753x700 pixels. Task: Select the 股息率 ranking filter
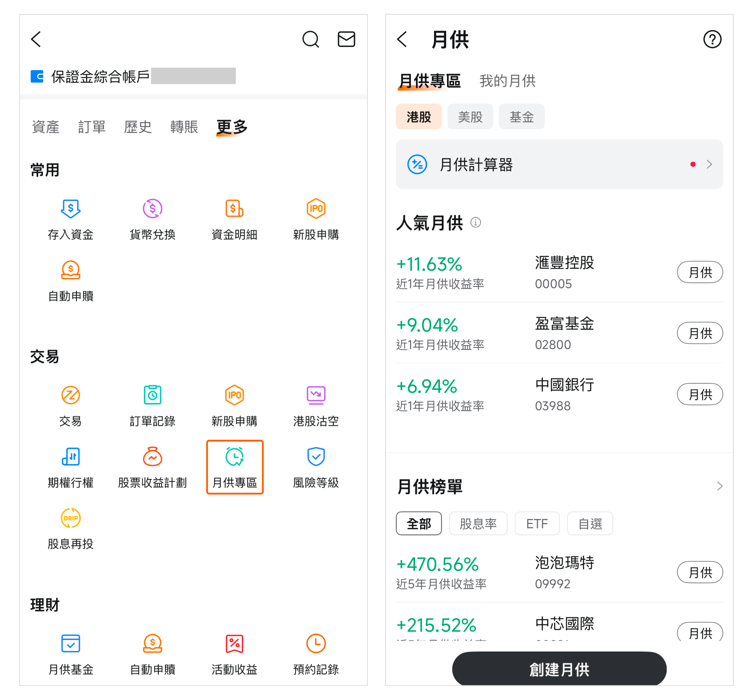coord(478,524)
